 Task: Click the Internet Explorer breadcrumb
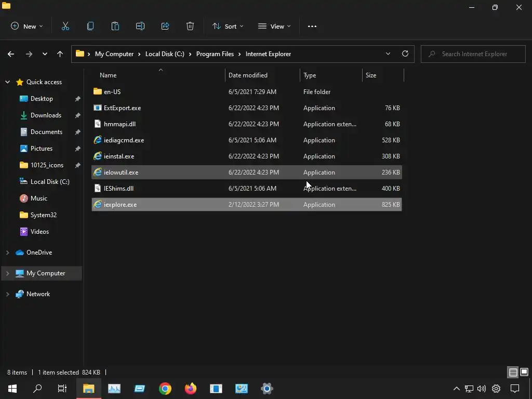pos(268,54)
